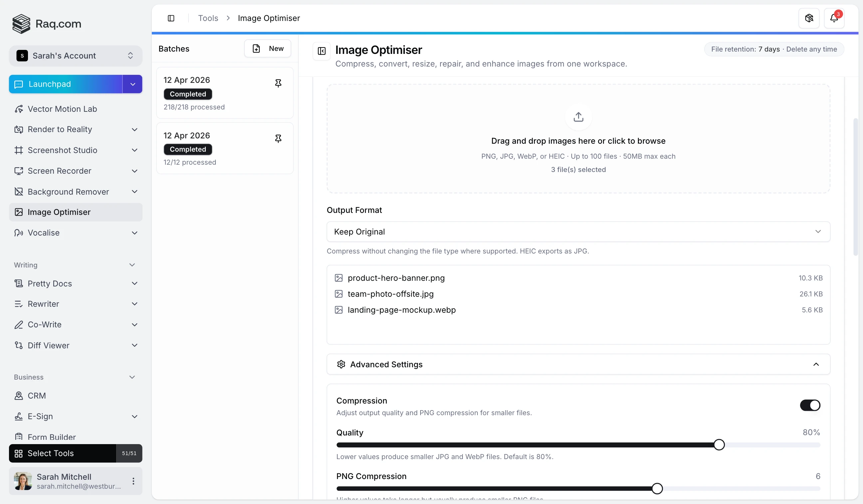863x504 pixels.
Task: Open Sarah Mitchell's three-dot profile menu
Action: [133, 481]
